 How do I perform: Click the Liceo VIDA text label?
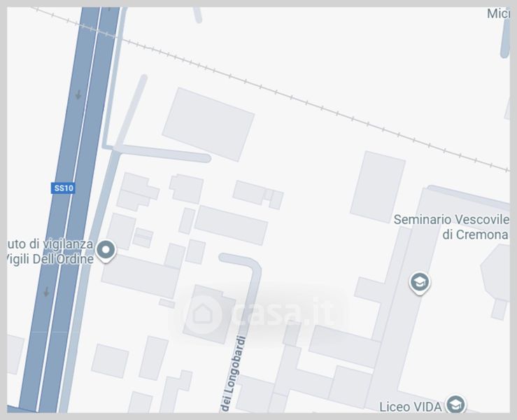pos(410,407)
